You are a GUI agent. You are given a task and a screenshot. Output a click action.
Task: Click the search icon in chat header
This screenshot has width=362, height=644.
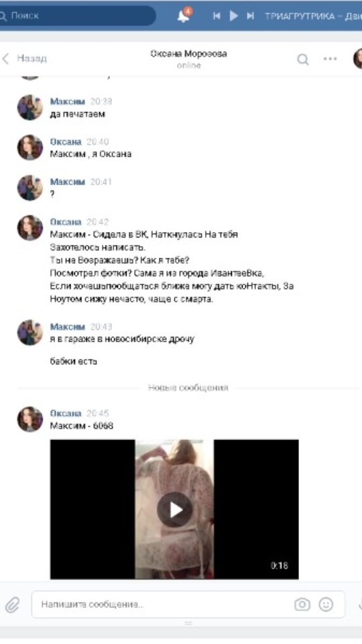point(303,60)
